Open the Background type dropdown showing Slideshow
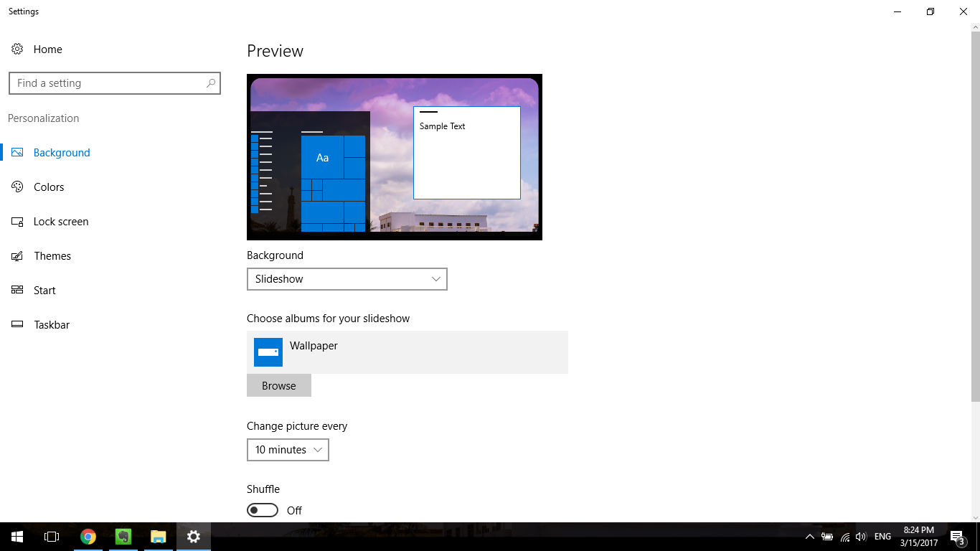This screenshot has width=980, height=551. click(347, 279)
